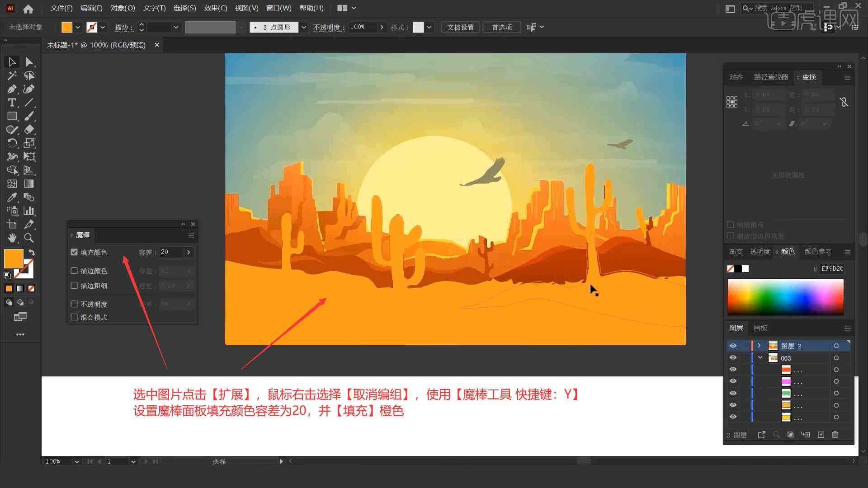Select the Hand tool
The width and height of the screenshot is (868, 488).
(11, 238)
